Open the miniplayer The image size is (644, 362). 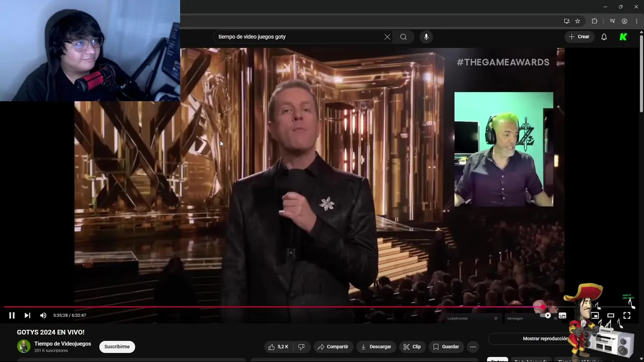pos(595,316)
